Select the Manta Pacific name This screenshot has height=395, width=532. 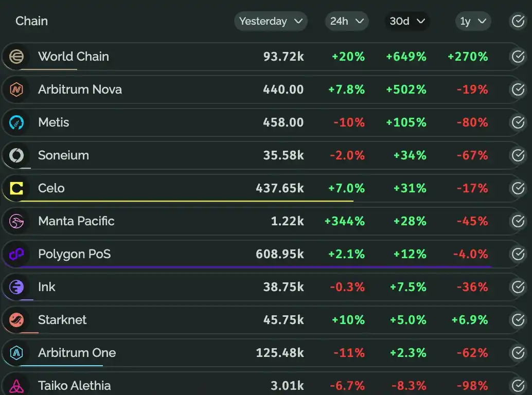(76, 221)
